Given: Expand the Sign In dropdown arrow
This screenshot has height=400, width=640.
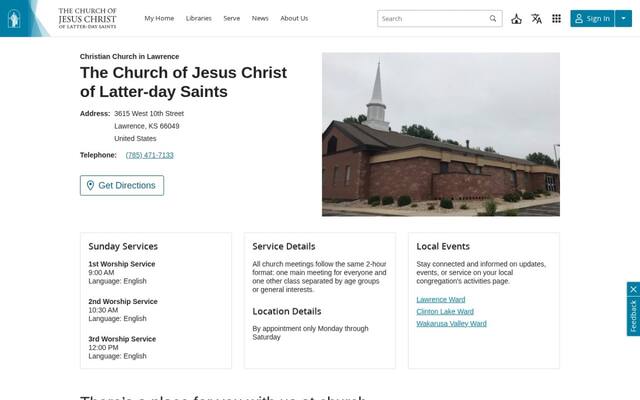Looking at the screenshot, I should click(x=623, y=19).
